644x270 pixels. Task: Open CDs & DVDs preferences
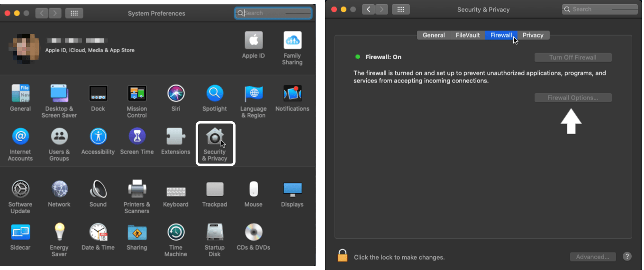pos(254,237)
